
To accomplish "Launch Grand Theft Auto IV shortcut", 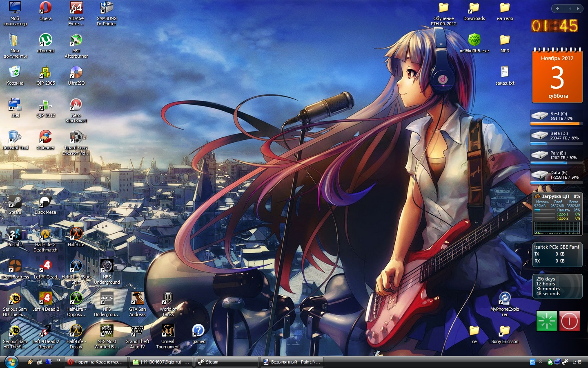I will [137, 337].
